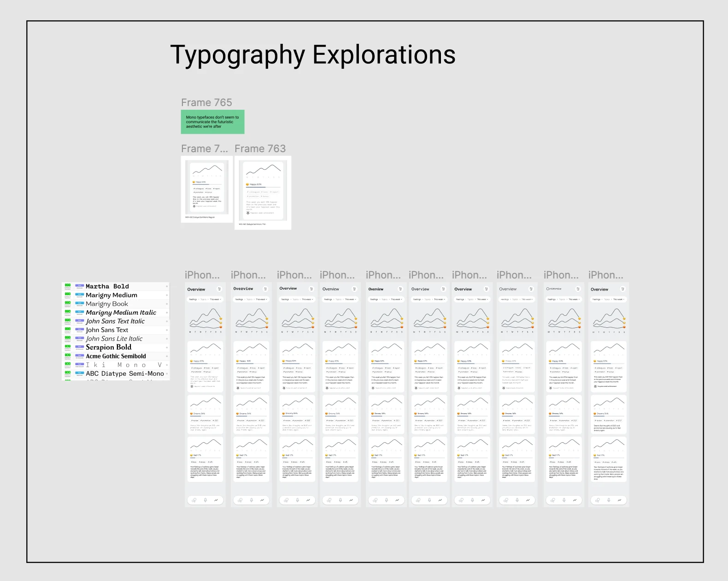Click the "# promotion" tag in Frame 763
Viewport: 728px width, 581px height.
pos(253,196)
